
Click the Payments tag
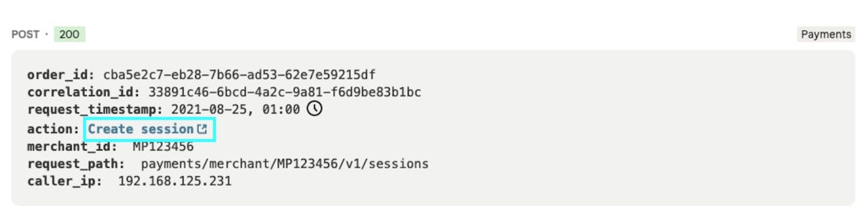click(x=826, y=34)
